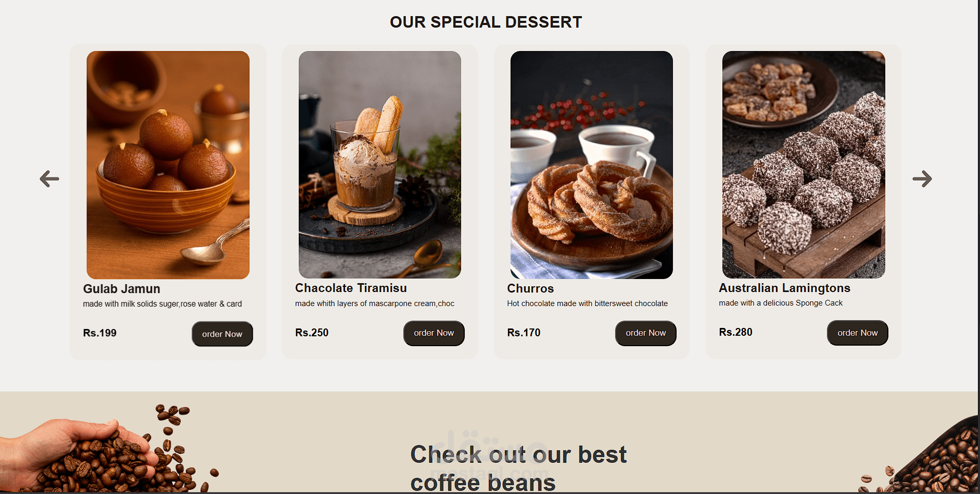Click the Rs.199 price label
Screen dimensions: 980x494
click(100, 333)
